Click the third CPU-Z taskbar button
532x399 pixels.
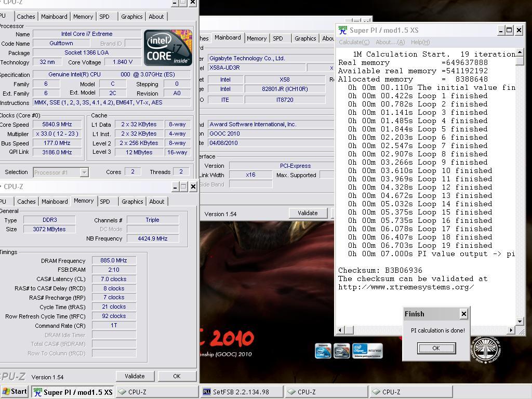coord(411,392)
